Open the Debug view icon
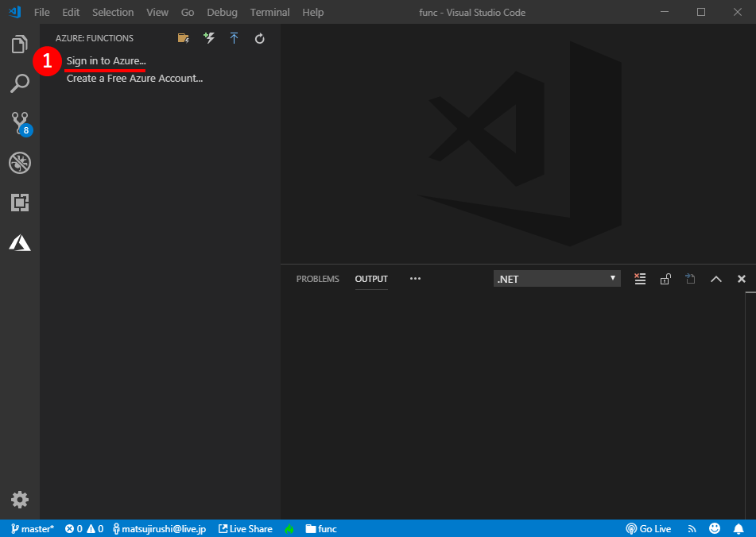Viewport: 756px width, 537px height. click(x=20, y=163)
